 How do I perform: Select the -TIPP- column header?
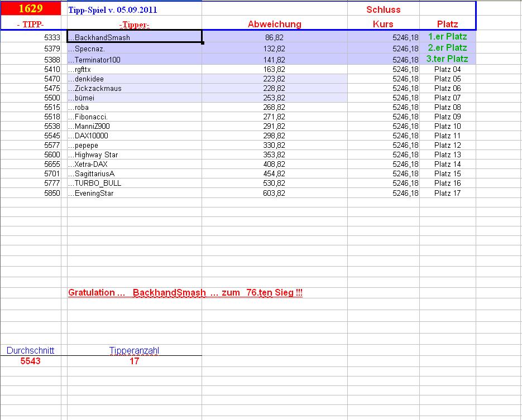(31, 24)
